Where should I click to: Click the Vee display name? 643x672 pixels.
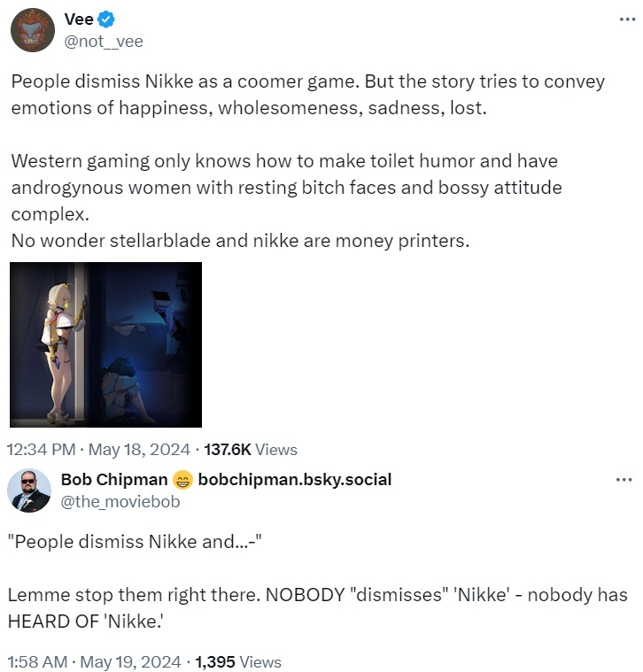pyautogui.click(x=79, y=20)
